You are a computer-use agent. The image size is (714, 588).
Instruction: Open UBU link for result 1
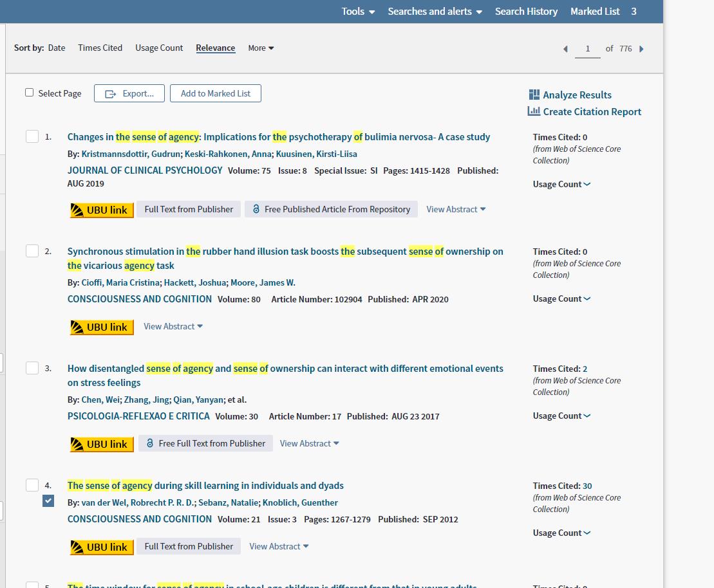tap(102, 210)
